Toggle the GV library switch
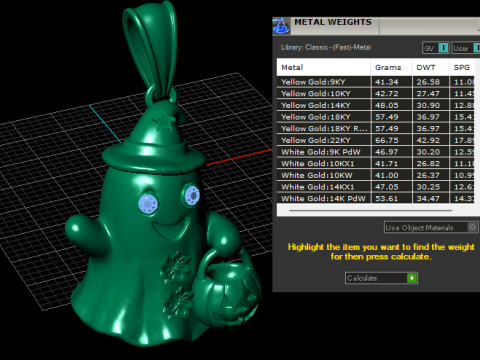The width and height of the screenshot is (480, 360). tap(436, 48)
